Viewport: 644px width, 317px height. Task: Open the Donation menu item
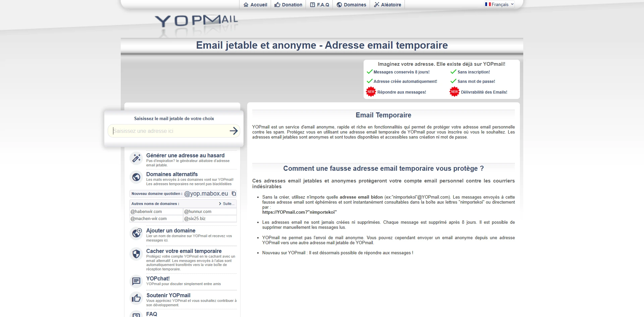point(288,5)
